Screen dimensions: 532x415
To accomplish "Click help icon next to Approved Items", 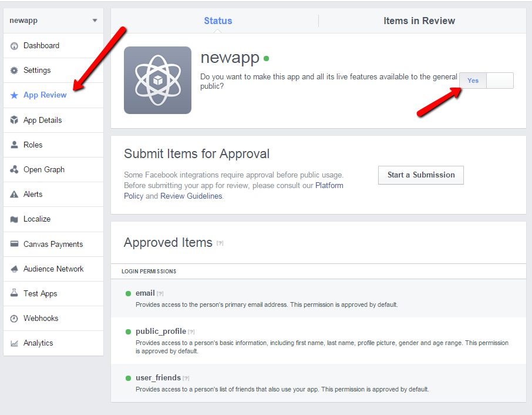I will point(220,243).
